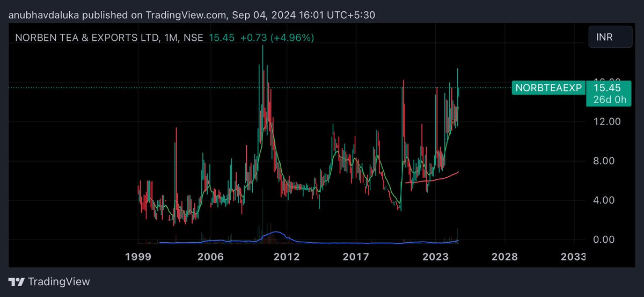Click the 26d 0h countdown label
The image size is (644, 297).
click(x=609, y=100)
